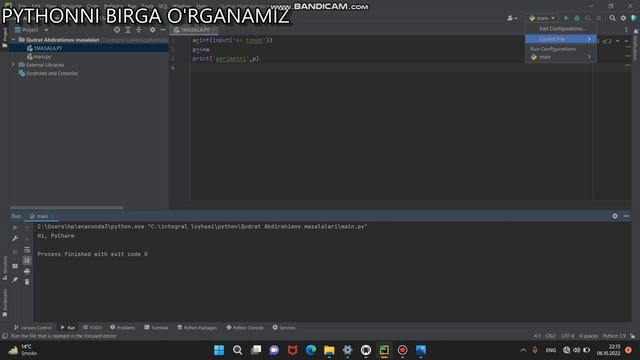
Task: Click restore layout icon in Run panel
Action: tap(15, 266)
